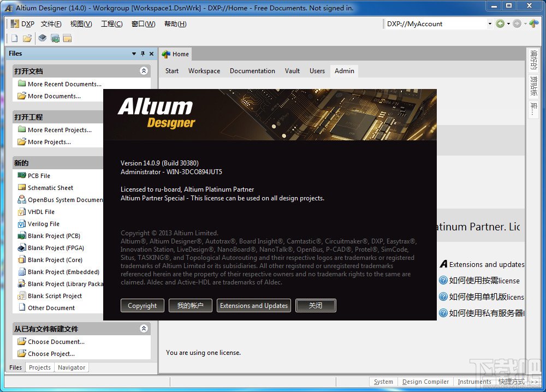The image size is (546, 392).
Task: Click the device view toolbar icon
Action: (x=42, y=38)
